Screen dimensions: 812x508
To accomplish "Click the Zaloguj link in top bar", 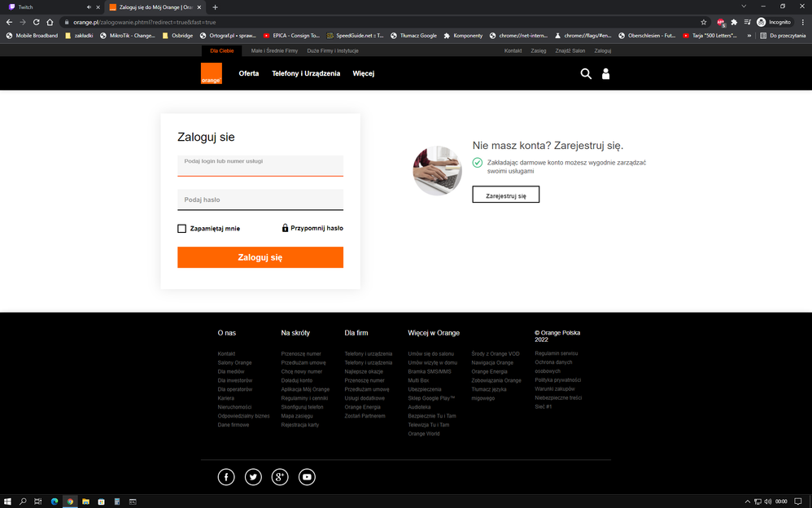I will pyautogui.click(x=603, y=50).
